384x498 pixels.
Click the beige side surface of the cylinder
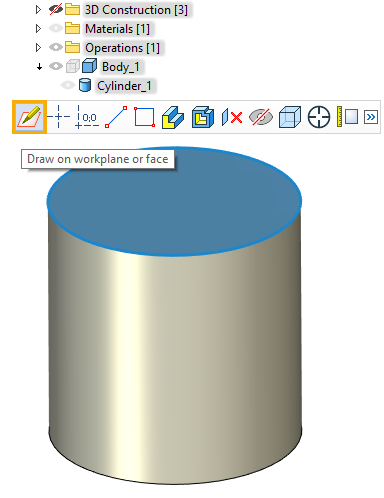point(175,360)
